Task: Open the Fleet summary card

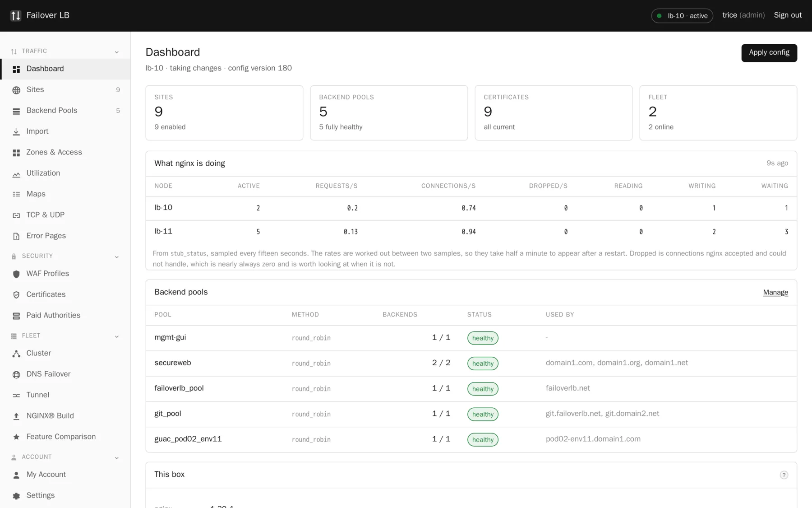Action: pyautogui.click(x=718, y=113)
